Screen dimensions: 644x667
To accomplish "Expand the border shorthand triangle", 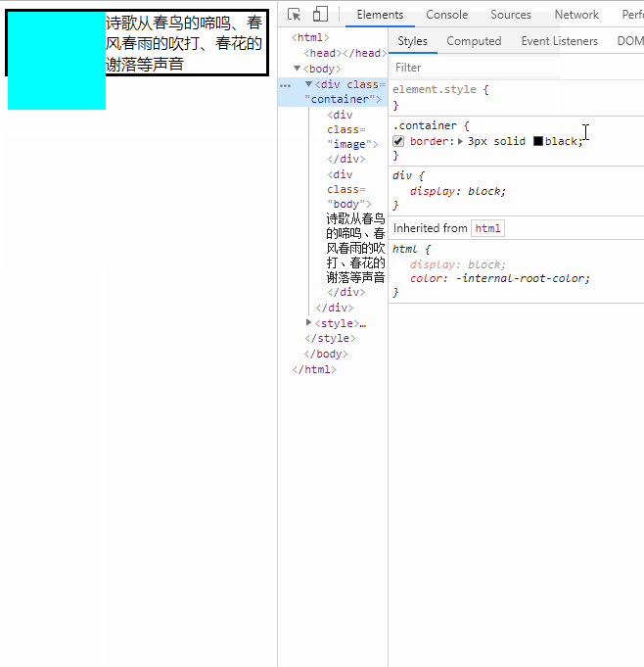I will 460,141.
